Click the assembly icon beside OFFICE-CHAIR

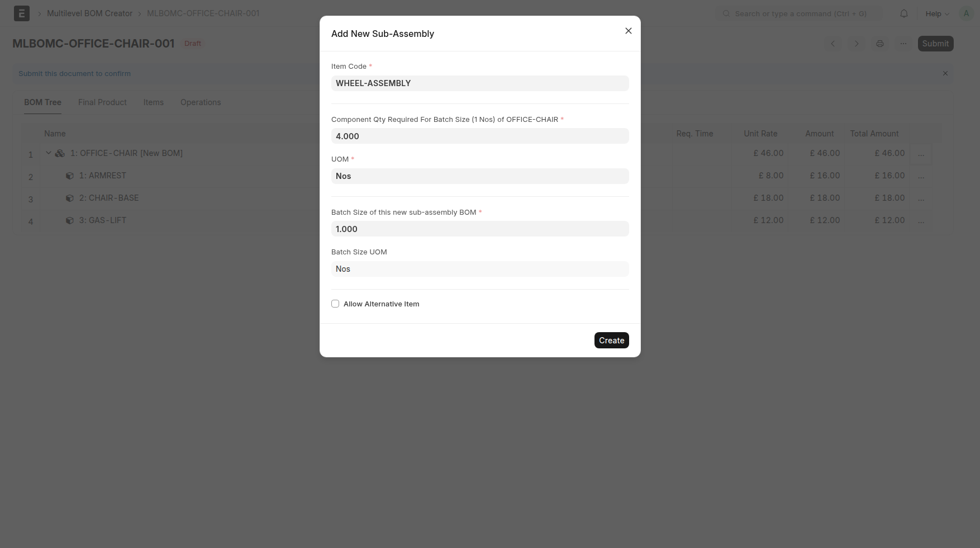coord(59,153)
